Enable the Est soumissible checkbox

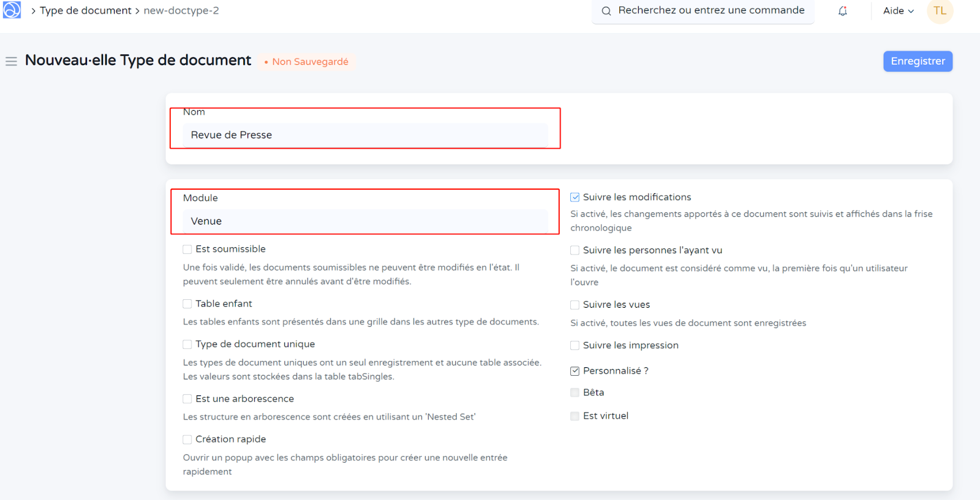[x=187, y=250]
